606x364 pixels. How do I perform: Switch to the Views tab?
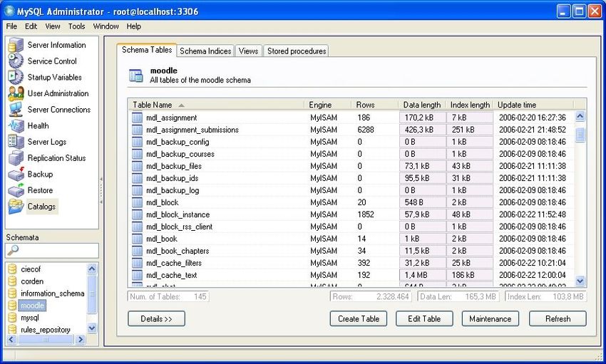(248, 51)
